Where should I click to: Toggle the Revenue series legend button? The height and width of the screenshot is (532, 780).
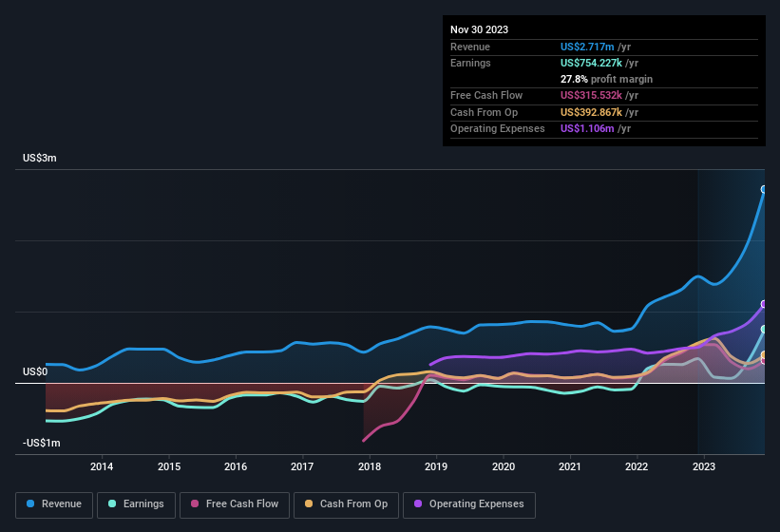[54, 504]
